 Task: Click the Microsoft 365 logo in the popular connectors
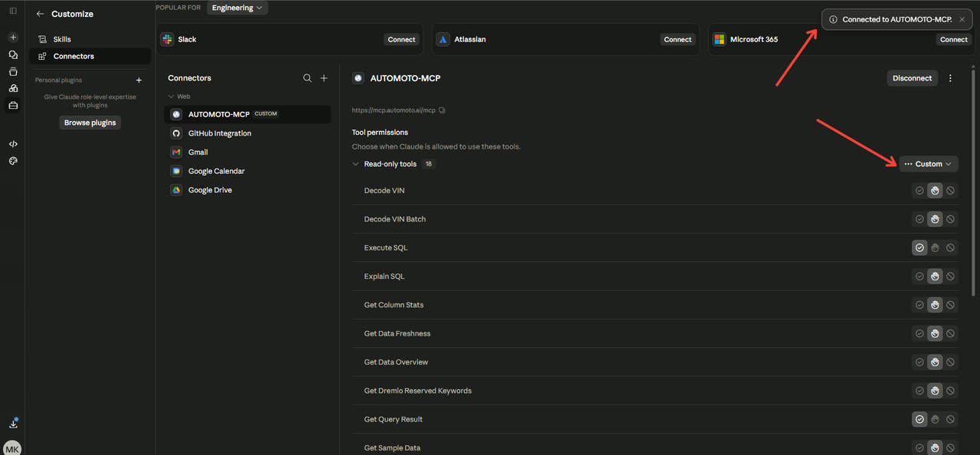pos(718,39)
